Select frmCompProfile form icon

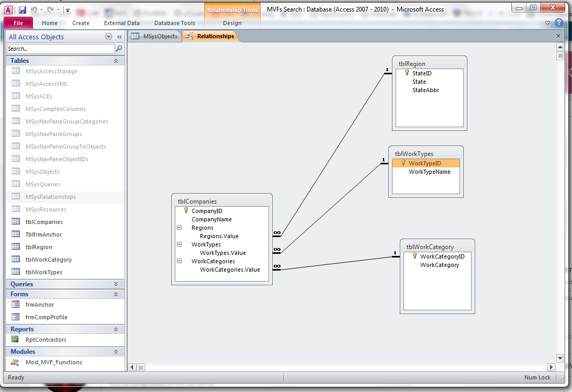tap(15, 317)
